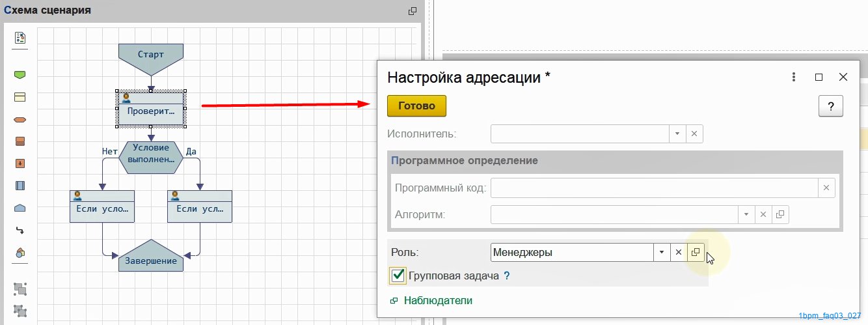Select the blue nested process tool
868x325 pixels.
20,186
